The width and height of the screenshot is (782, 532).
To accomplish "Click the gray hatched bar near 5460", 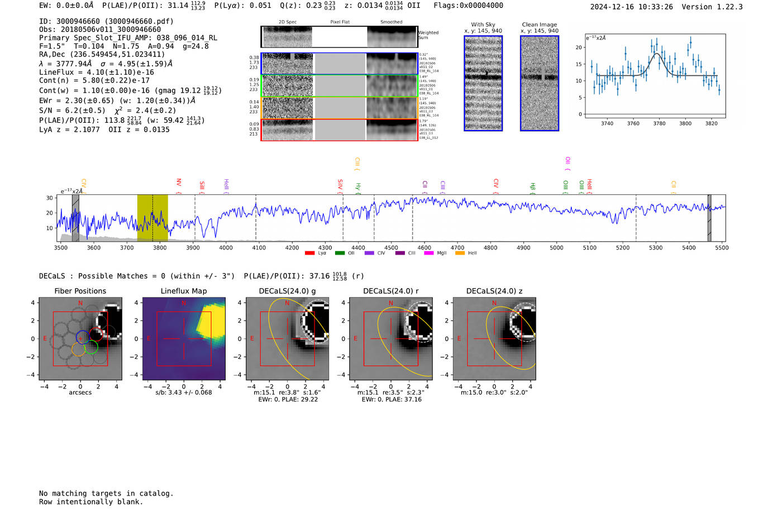I will (x=709, y=218).
